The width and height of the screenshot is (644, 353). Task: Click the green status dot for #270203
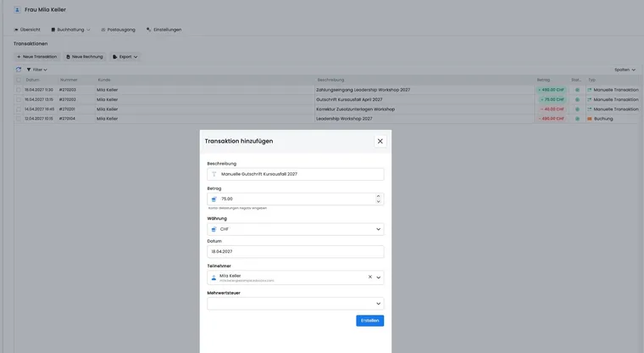577,90
